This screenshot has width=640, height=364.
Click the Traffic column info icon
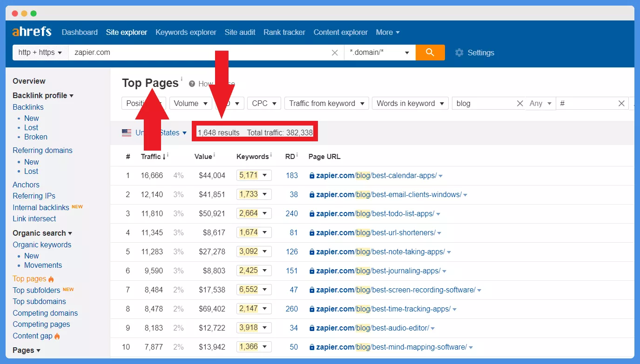(x=168, y=155)
